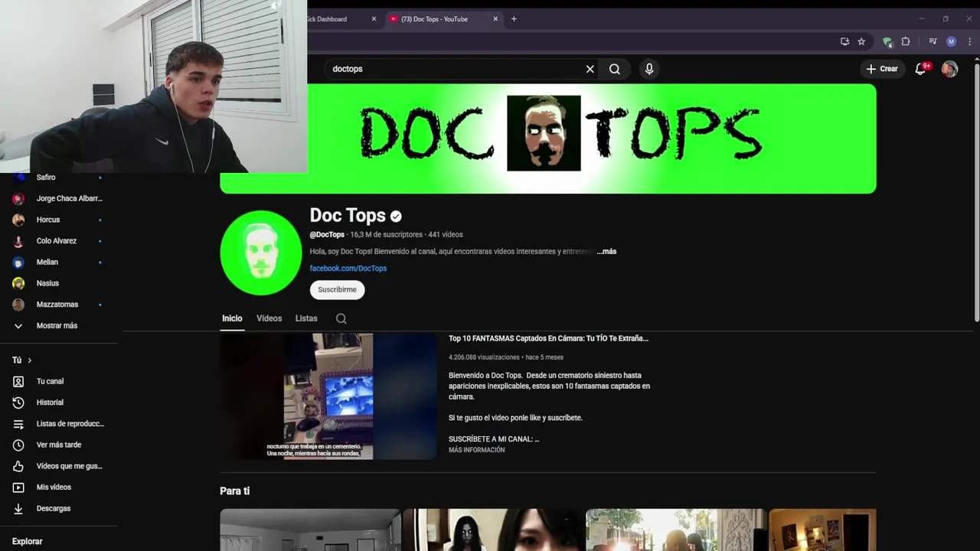Open the Inicio channel tab

232,318
